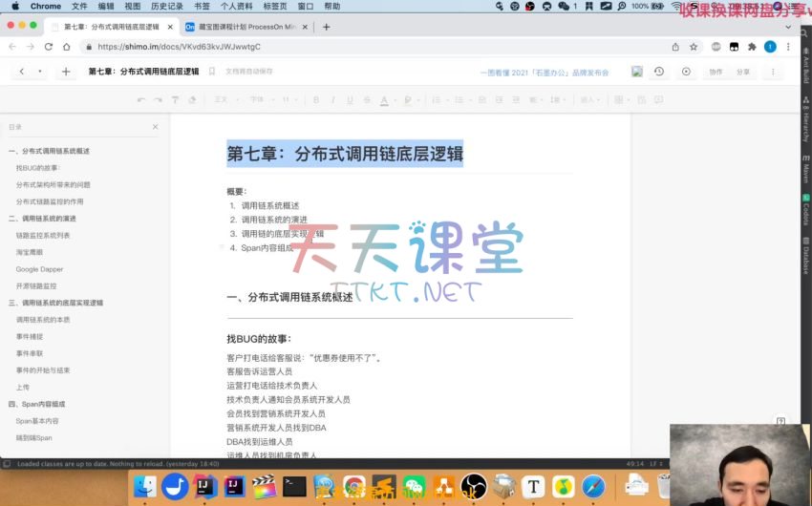Click the bookmark icon beside the document title

click(x=215, y=72)
